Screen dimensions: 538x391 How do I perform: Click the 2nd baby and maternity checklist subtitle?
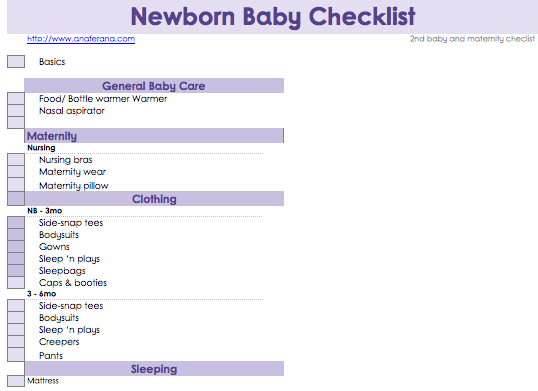click(472, 39)
